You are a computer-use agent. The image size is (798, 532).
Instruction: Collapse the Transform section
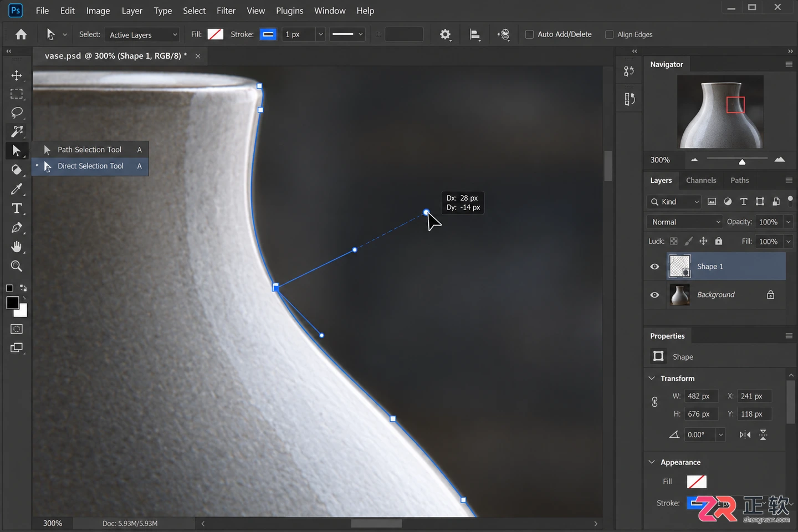(652, 378)
